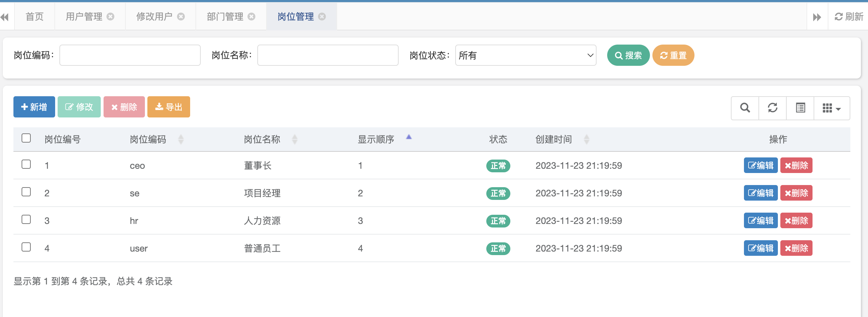Sort by 岗位编码 column arrows
Viewport: 868px width, 317px height.
[181, 139]
